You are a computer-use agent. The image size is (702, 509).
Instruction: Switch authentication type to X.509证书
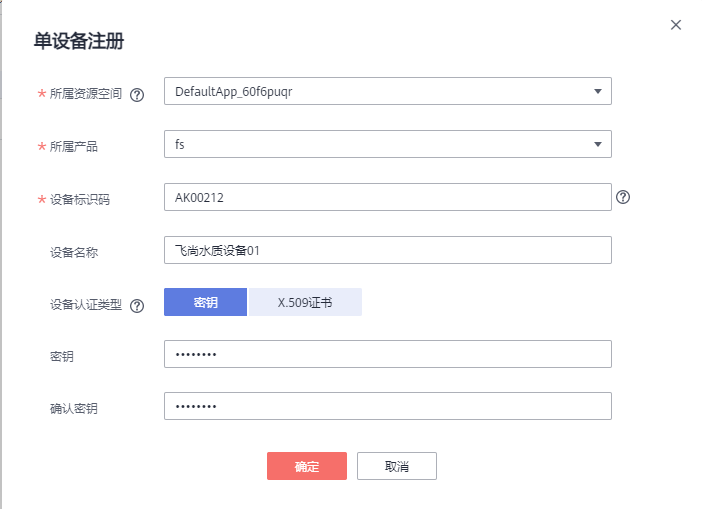click(305, 303)
